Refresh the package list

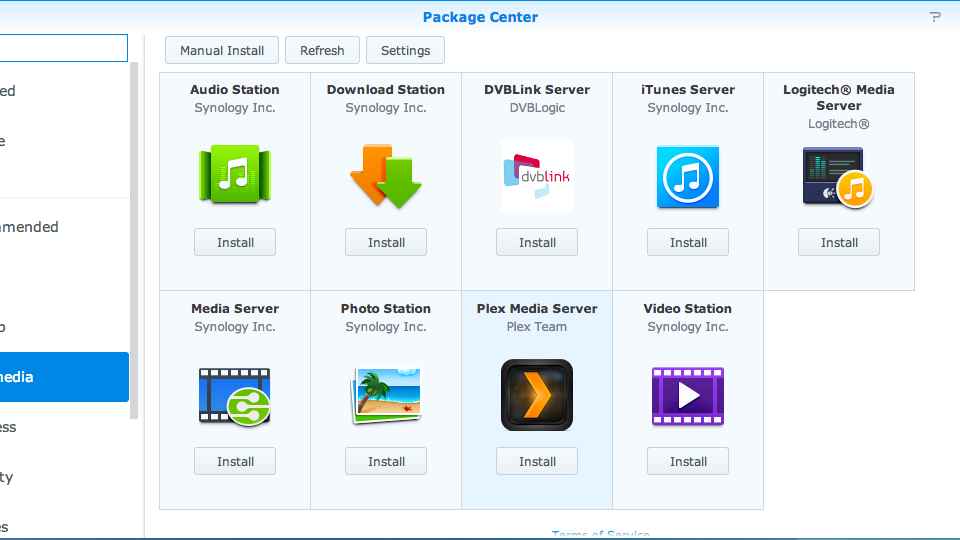tap(322, 50)
